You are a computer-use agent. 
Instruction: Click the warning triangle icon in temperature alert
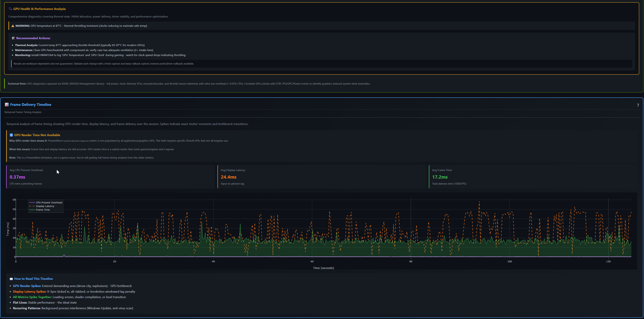[13, 26]
